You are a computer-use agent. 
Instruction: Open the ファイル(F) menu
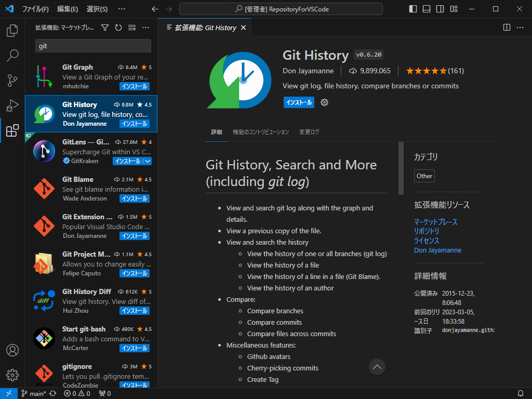pos(35,9)
